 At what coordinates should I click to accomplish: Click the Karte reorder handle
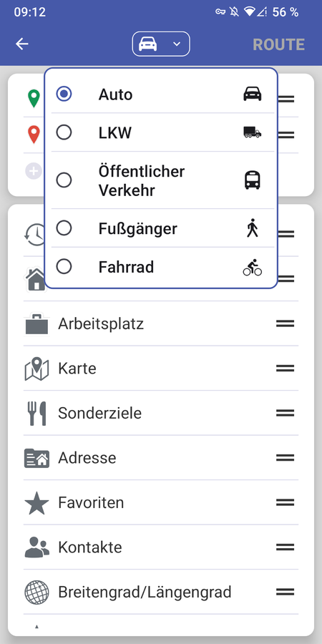[285, 369]
